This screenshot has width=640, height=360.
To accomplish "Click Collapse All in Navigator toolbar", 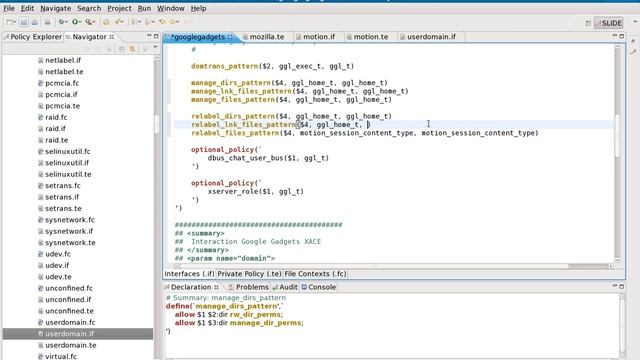I will point(122,49).
